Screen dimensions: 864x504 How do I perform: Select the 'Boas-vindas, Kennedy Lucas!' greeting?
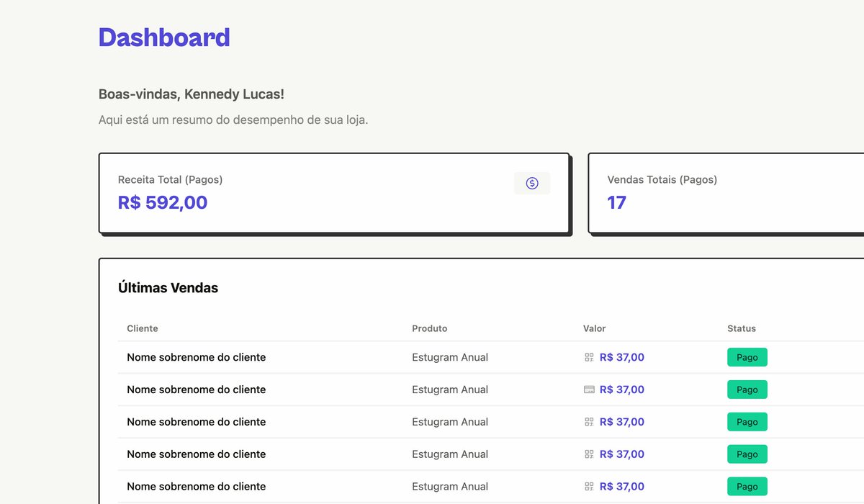click(x=192, y=94)
